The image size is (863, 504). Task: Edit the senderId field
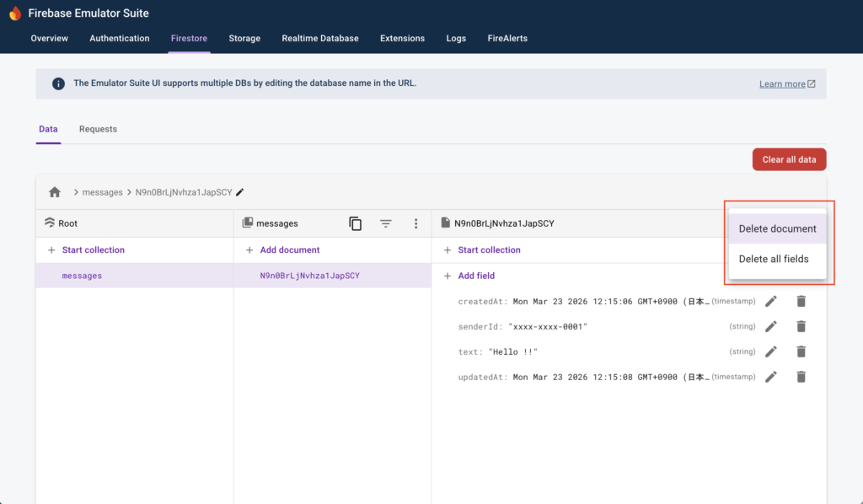[x=770, y=326]
